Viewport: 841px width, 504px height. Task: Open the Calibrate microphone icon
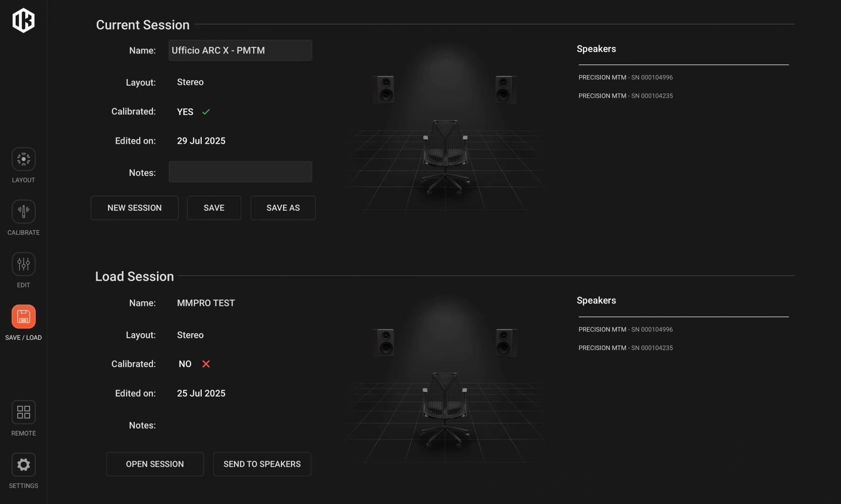click(x=23, y=212)
